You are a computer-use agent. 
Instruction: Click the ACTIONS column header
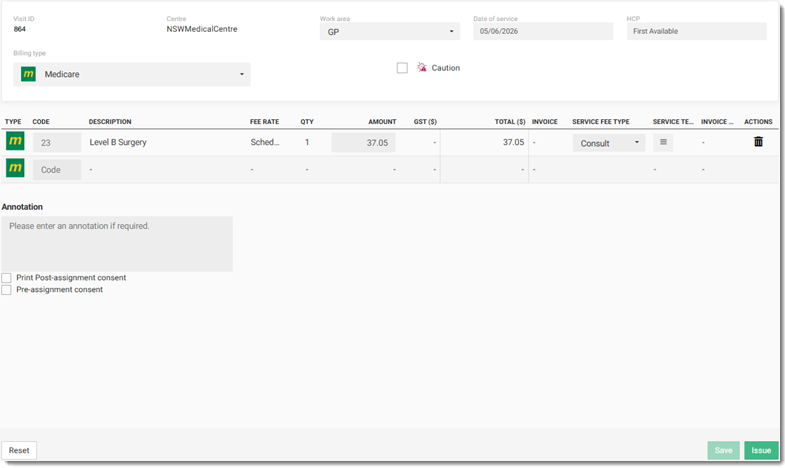(758, 122)
